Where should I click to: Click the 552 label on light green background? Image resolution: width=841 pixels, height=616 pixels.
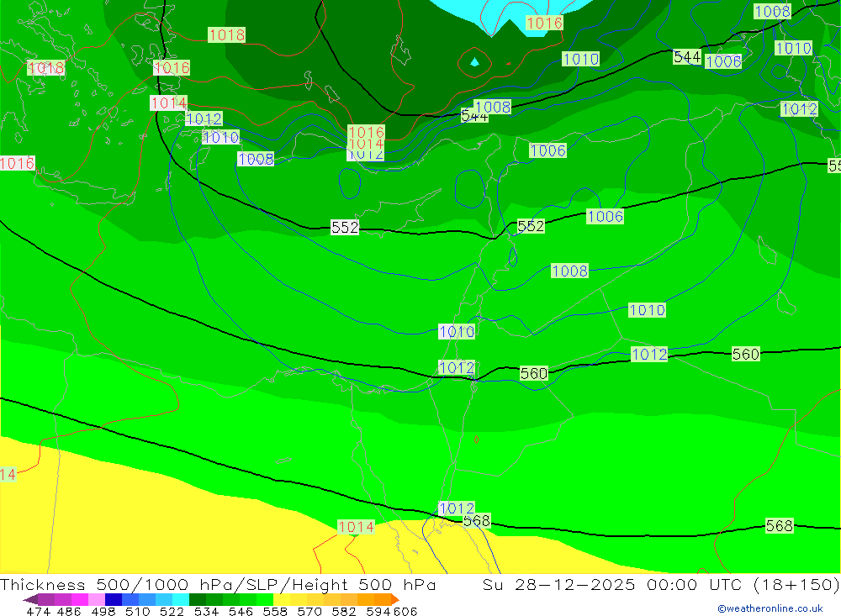point(531,226)
